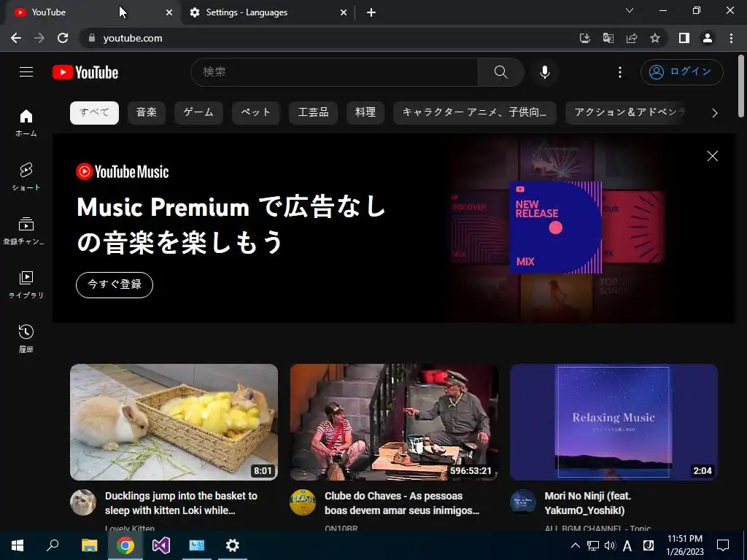Click the YouTube Music logo in banner
The width and height of the screenshot is (747, 560).
point(123,172)
